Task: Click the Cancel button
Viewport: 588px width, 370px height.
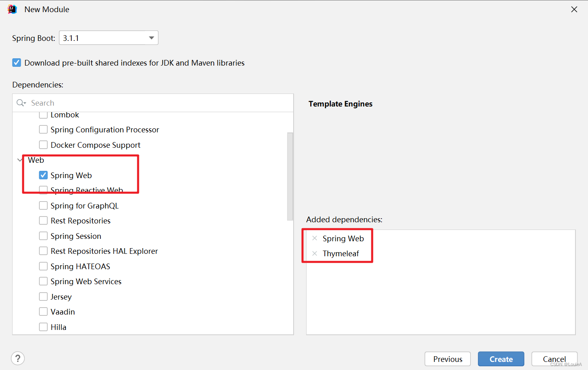Action: point(554,359)
